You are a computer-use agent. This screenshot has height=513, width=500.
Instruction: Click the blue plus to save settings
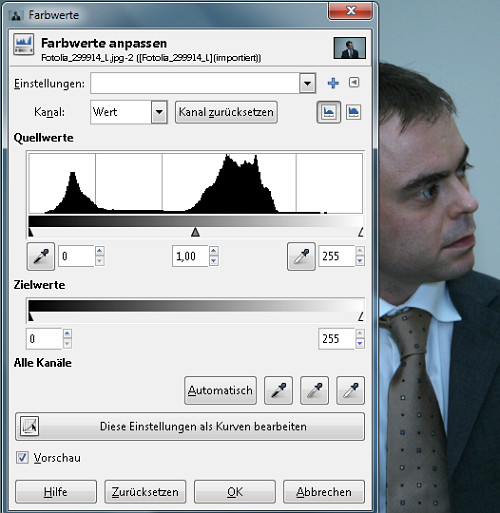333,83
